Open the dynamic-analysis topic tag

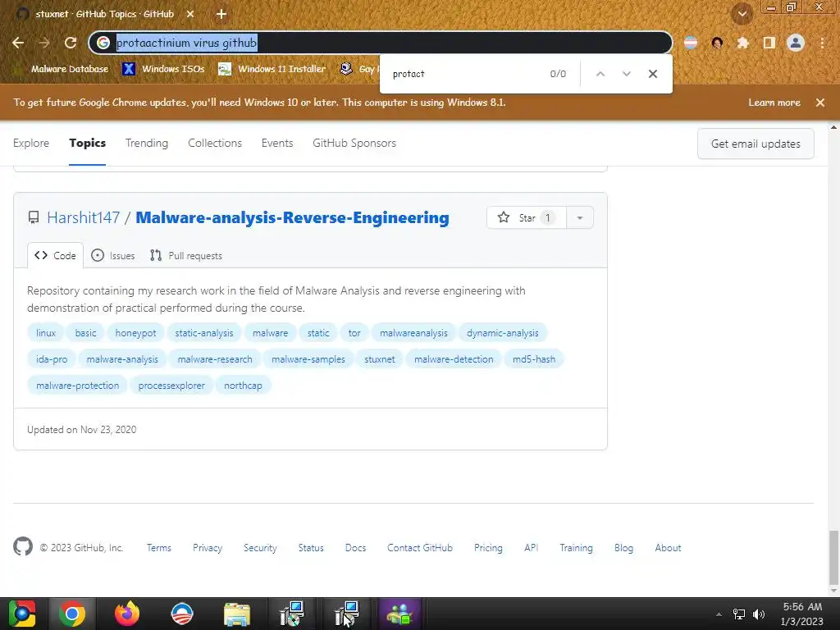(x=503, y=333)
